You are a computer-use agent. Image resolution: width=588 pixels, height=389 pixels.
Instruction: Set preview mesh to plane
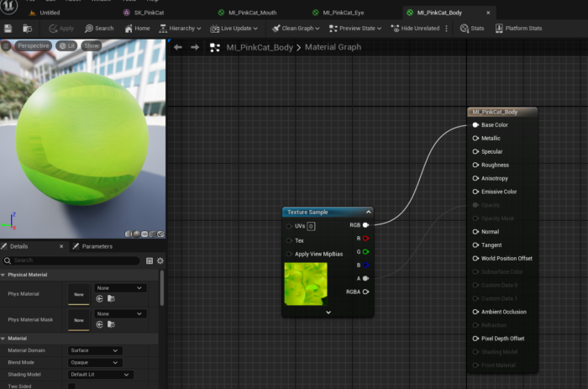point(144,234)
